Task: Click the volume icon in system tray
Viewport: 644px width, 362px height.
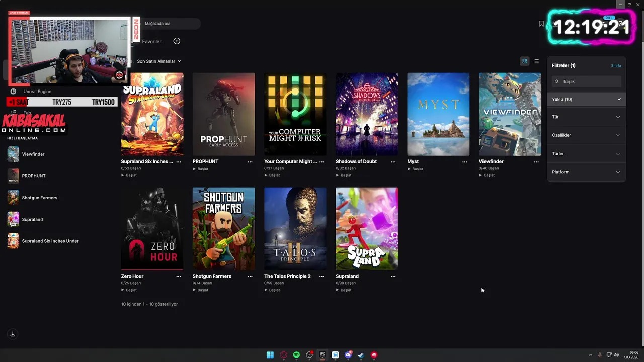Action: click(616, 355)
